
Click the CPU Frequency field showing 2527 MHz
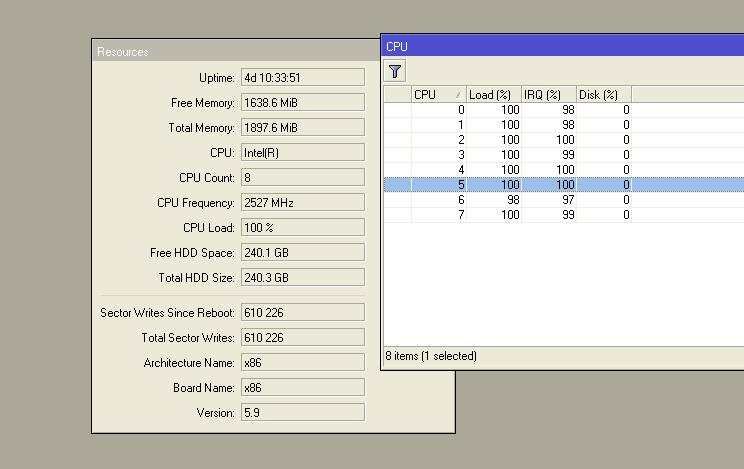(x=303, y=203)
